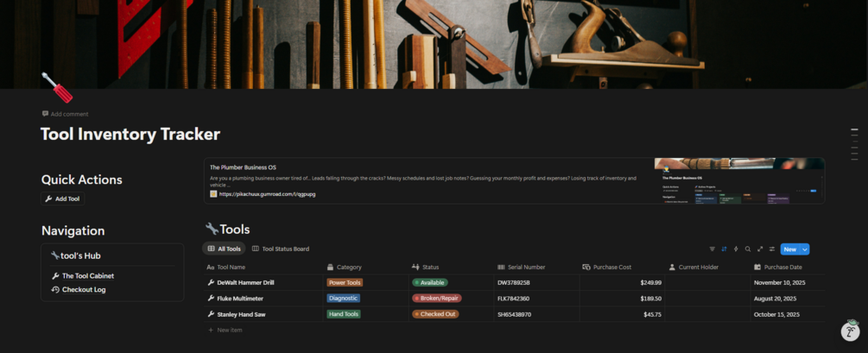Open the filter icon in Tools toolbar
This screenshot has height=353, width=868.
click(x=712, y=249)
